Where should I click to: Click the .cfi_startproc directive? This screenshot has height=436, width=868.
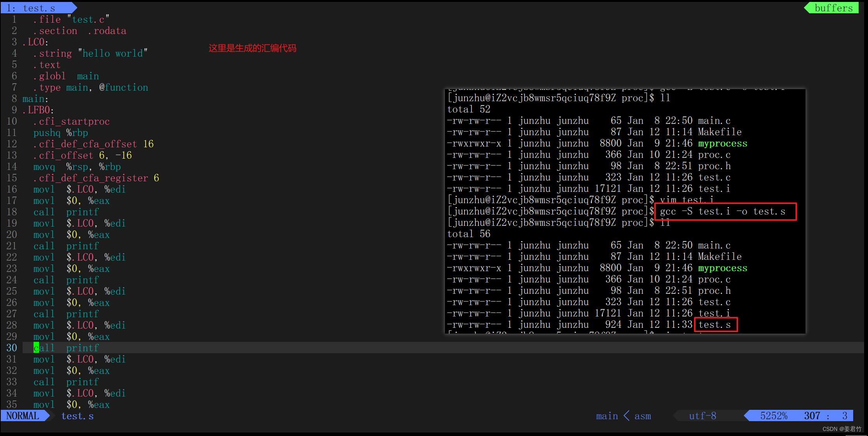point(71,121)
